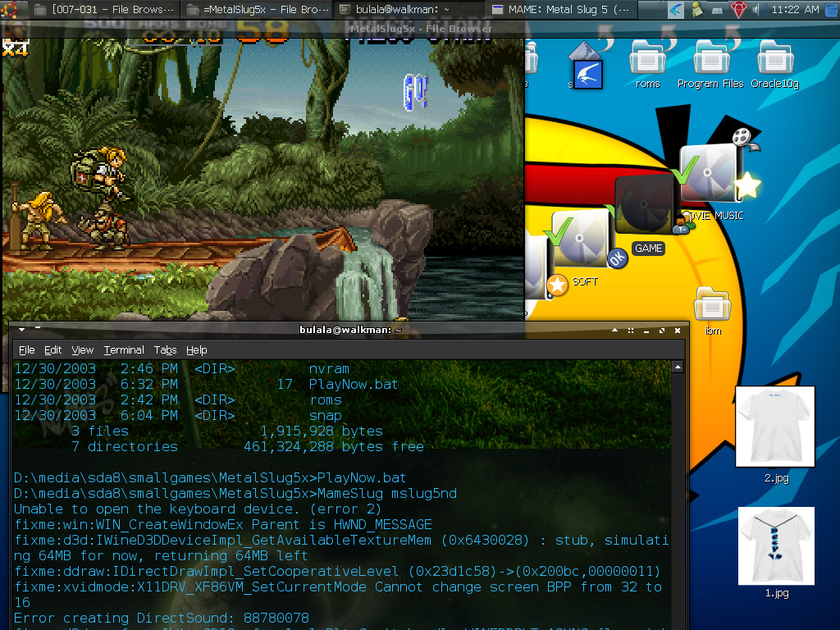Open the Oracle10g desktop folder
Image resolution: width=840 pixels, height=630 pixels.
(774, 64)
